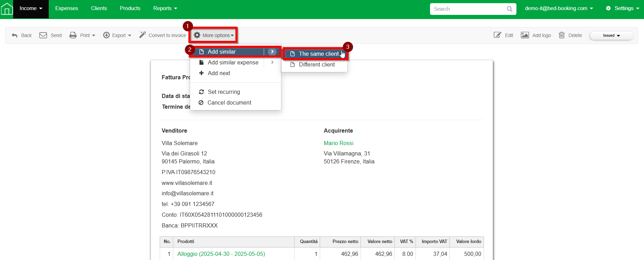This screenshot has height=260, width=644.
Task: Click the Convert to invoice wand icon
Action: tap(142, 35)
